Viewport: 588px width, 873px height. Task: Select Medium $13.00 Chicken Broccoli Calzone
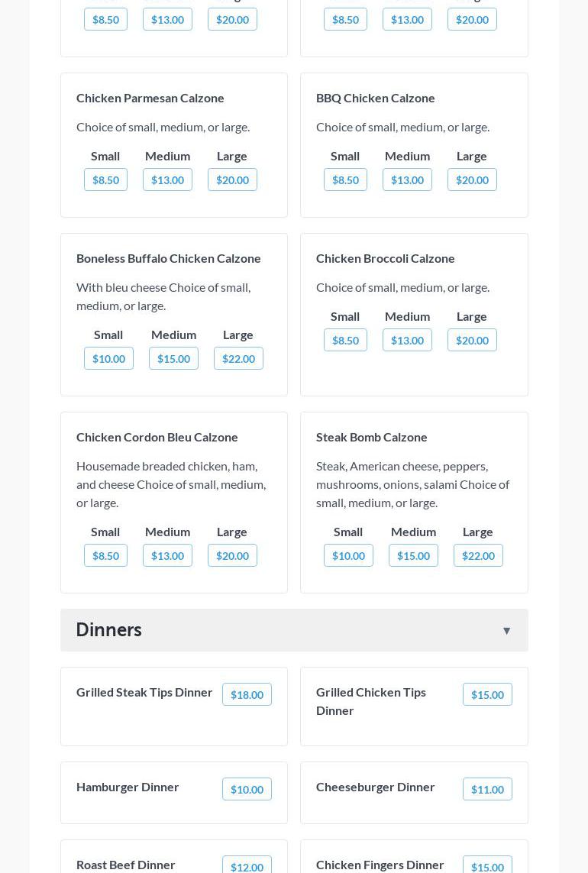click(407, 341)
